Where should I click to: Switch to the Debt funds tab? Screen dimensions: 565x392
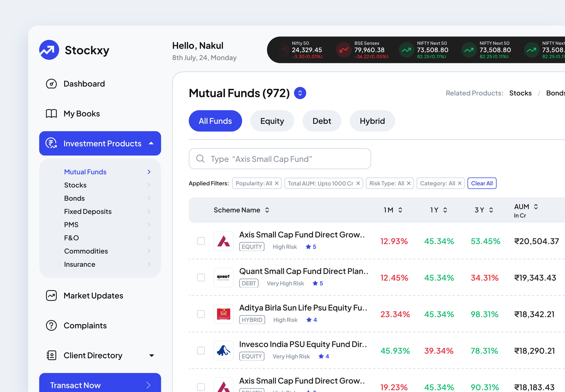click(x=322, y=121)
